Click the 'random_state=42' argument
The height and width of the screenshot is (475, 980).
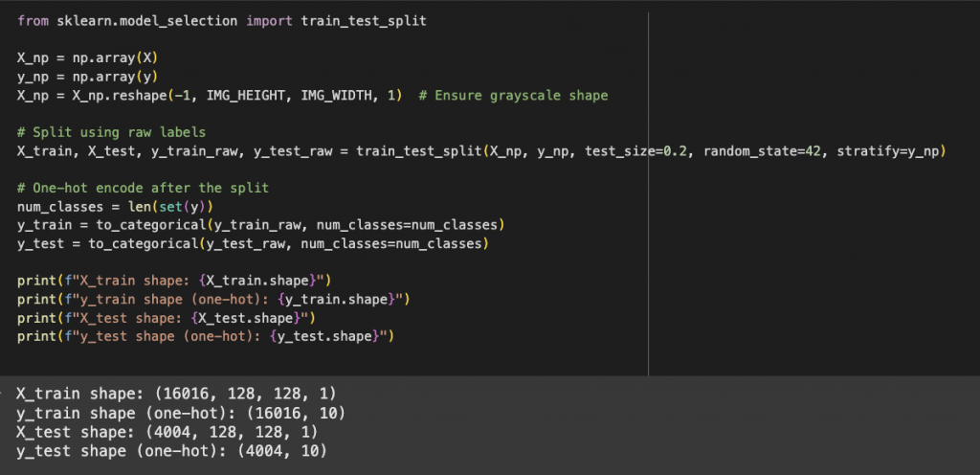point(761,151)
